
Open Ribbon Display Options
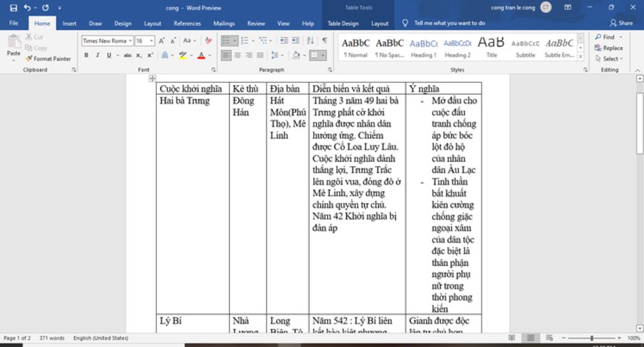(x=568, y=8)
